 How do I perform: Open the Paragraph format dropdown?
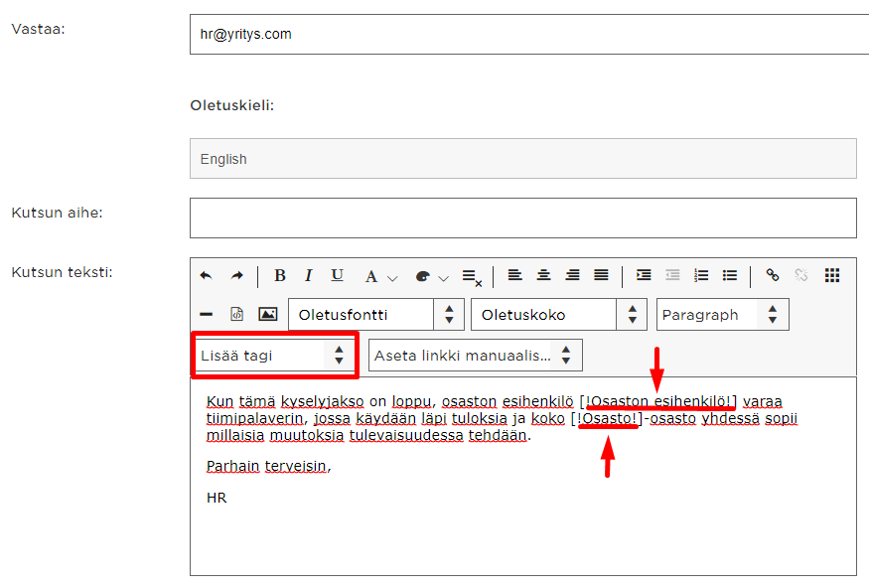[x=723, y=315]
